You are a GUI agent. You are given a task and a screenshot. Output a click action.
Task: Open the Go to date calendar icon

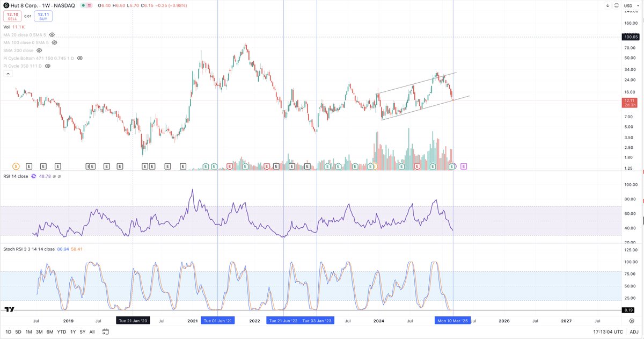click(105, 332)
